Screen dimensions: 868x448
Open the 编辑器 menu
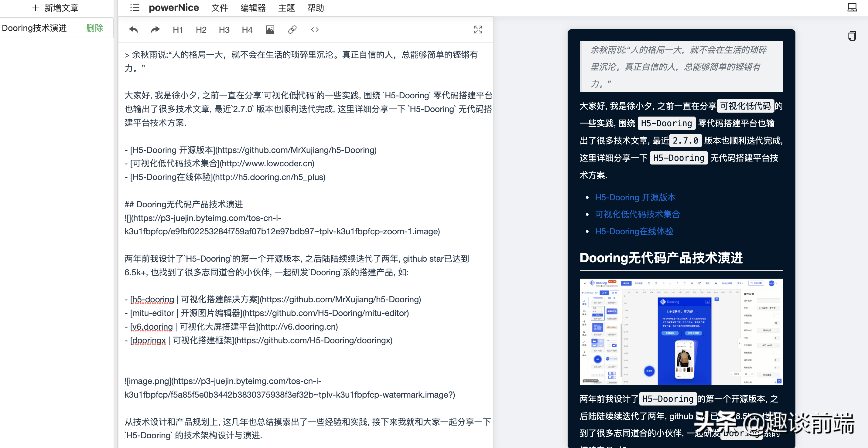tap(253, 8)
